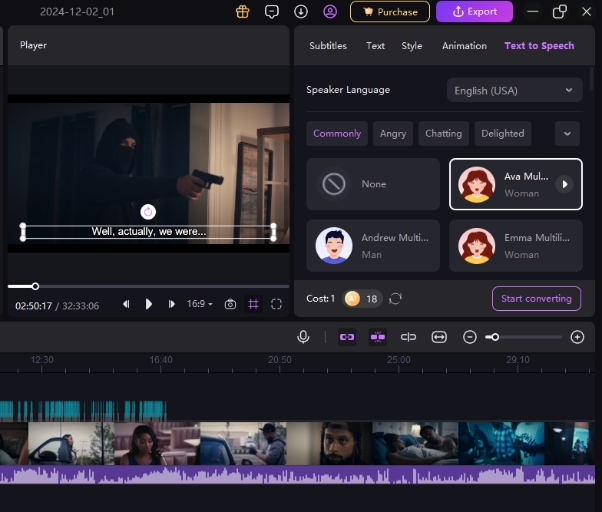Viewport: 602px width, 512px height.
Task: Switch to the Text tab
Action: (x=375, y=46)
